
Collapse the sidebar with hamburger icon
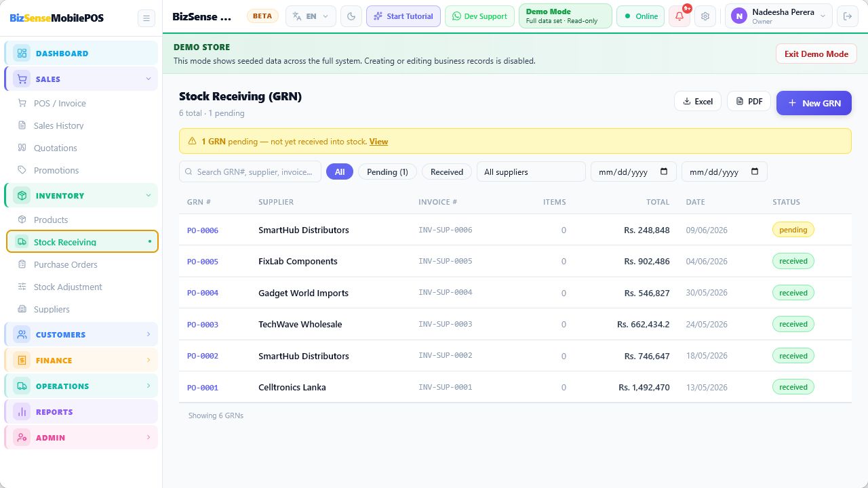[146, 18]
